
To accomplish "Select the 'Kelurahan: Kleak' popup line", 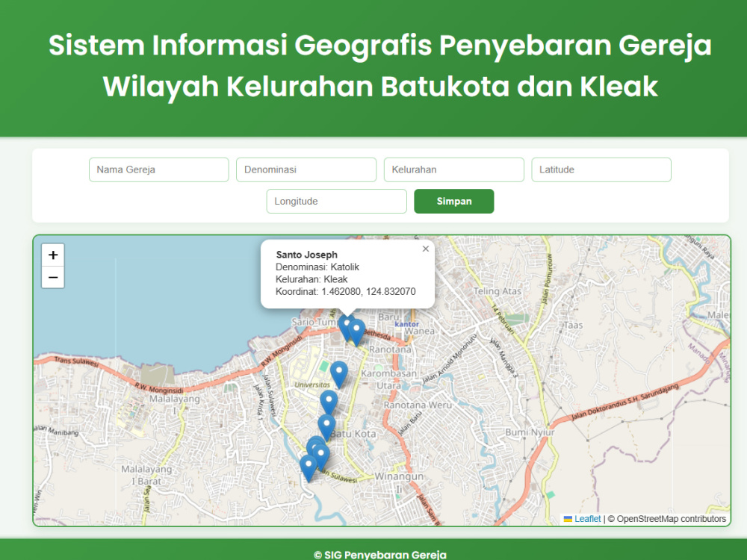I will [x=311, y=279].
